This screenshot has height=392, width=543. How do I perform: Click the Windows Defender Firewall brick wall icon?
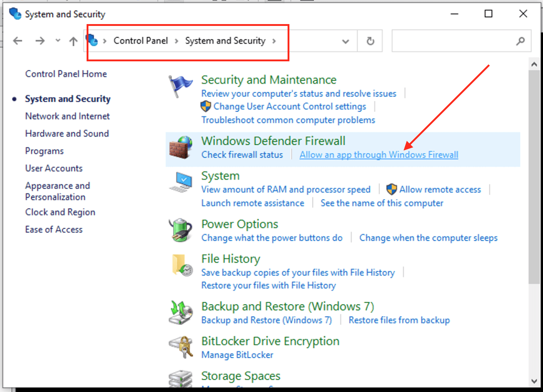point(181,147)
